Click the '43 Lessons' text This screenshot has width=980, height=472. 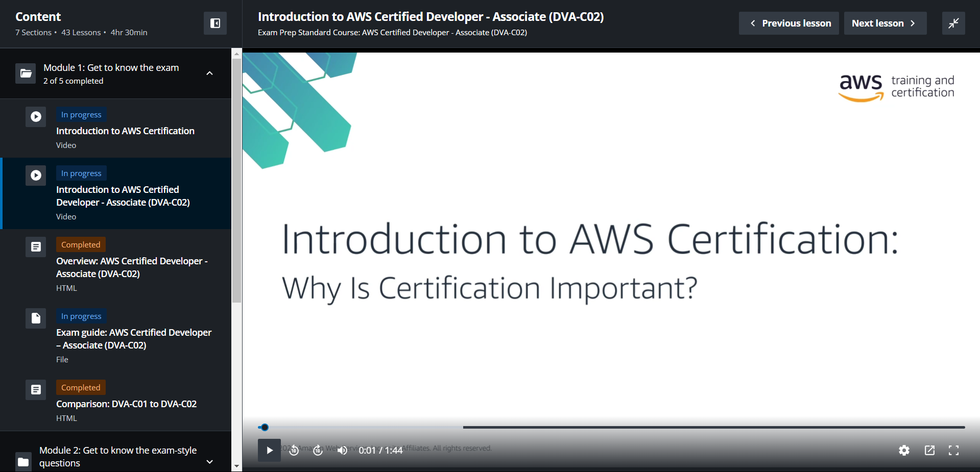click(81, 33)
